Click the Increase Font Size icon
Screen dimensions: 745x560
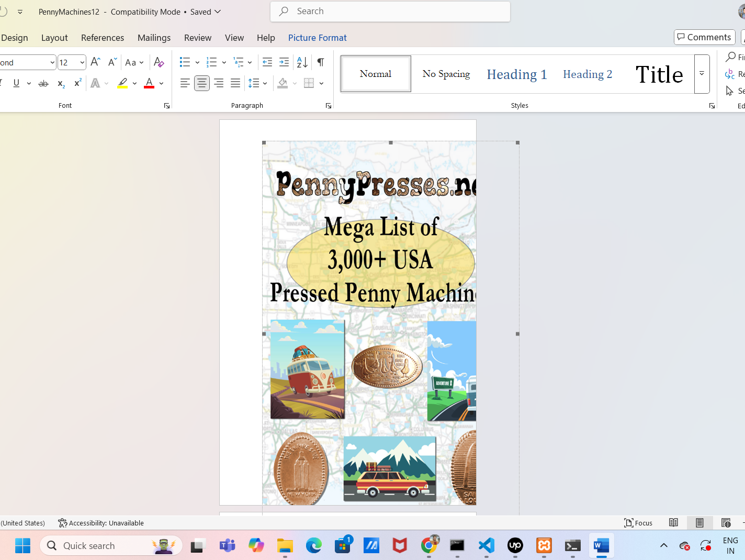[95, 62]
